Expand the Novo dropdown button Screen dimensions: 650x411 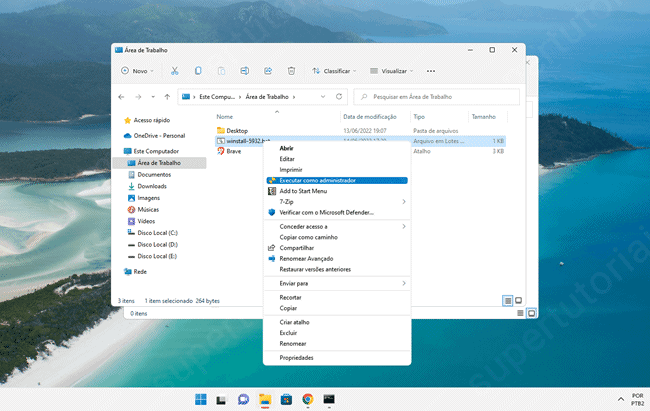click(139, 71)
